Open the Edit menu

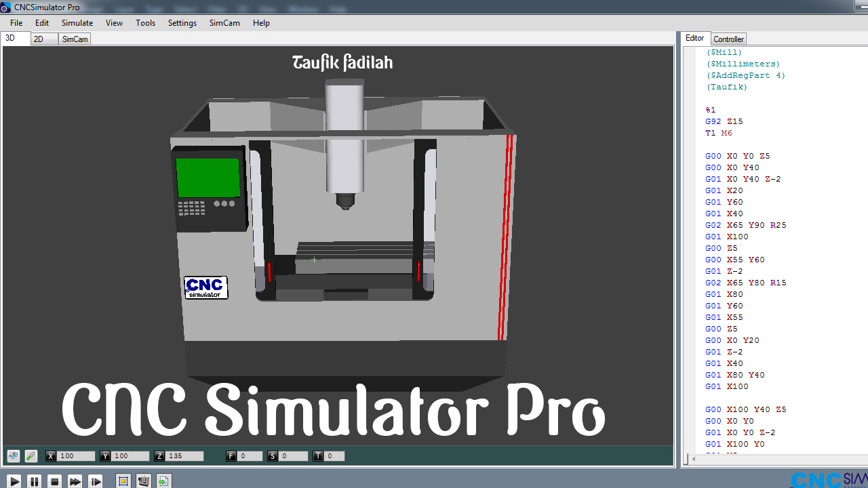42,22
